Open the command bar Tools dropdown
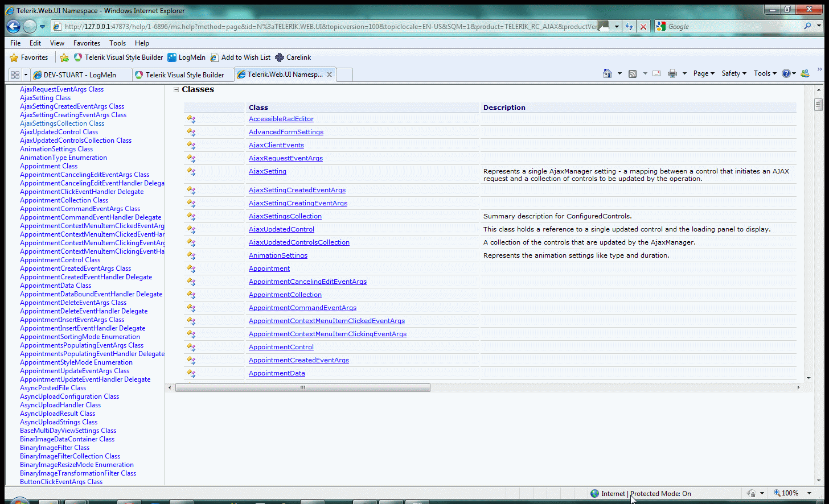Viewport: 829px width, 504px height. 765,73
